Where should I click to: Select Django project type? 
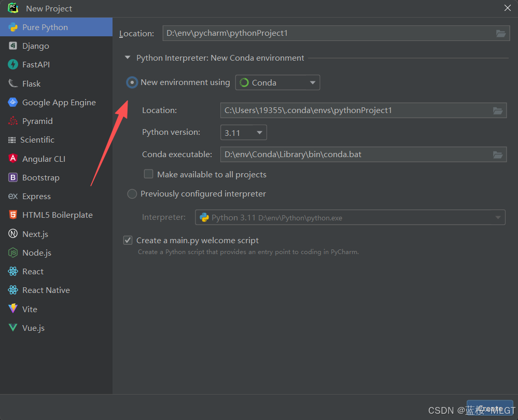(56, 46)
